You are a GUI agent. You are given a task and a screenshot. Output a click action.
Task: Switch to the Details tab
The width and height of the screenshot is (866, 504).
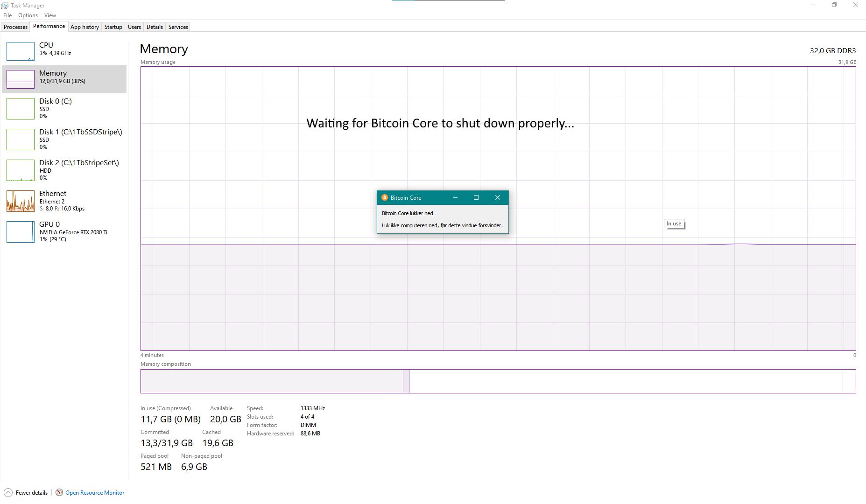click(155, 27)
